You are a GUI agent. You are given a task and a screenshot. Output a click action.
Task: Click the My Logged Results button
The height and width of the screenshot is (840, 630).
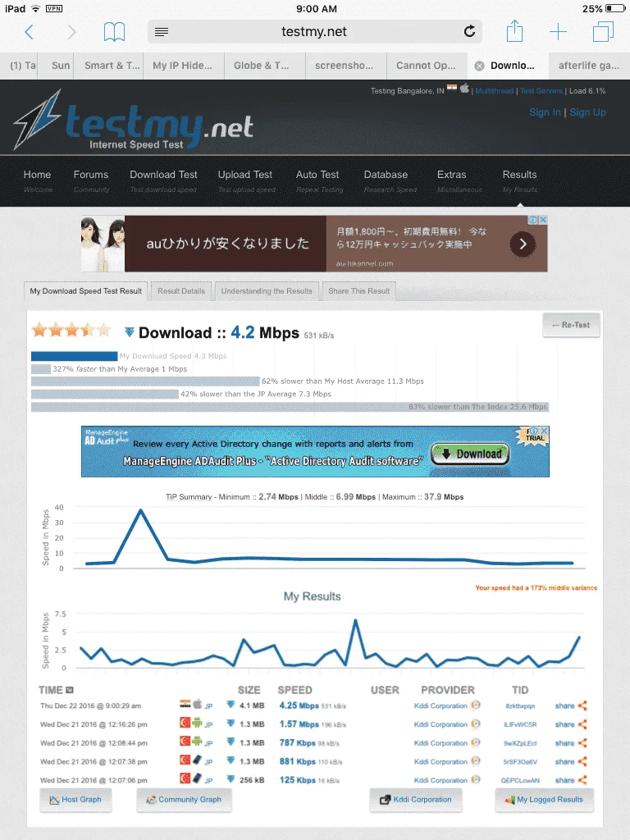pos(543,800)
